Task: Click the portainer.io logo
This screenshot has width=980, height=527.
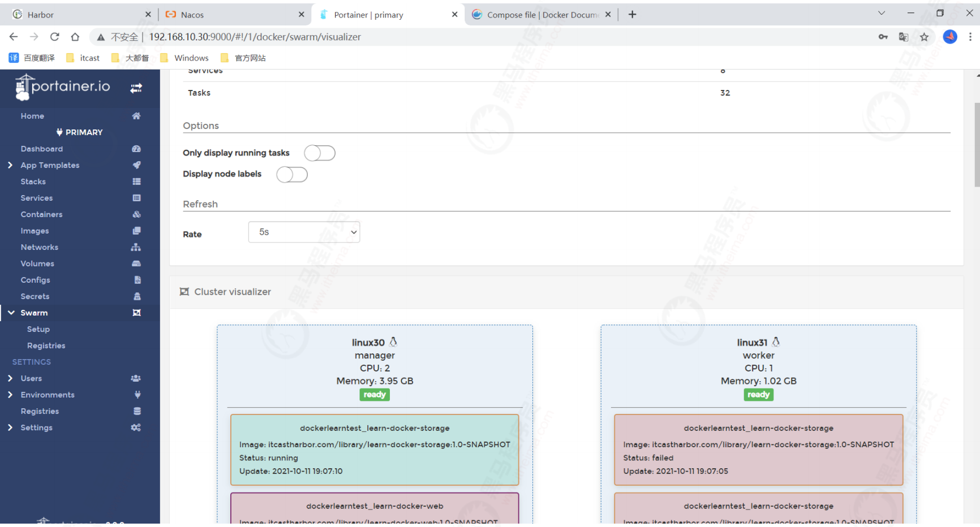Action: point(62,87)
